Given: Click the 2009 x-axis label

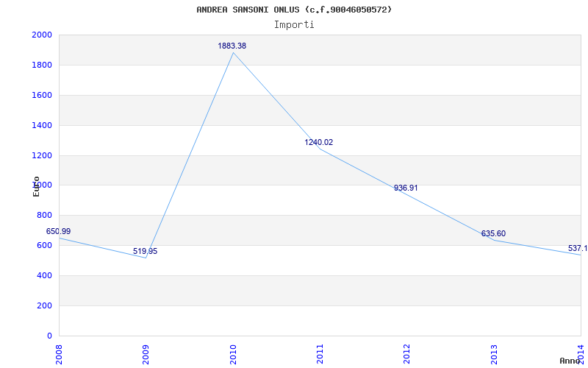Looking at the screenshot, I should coord(146,355).
